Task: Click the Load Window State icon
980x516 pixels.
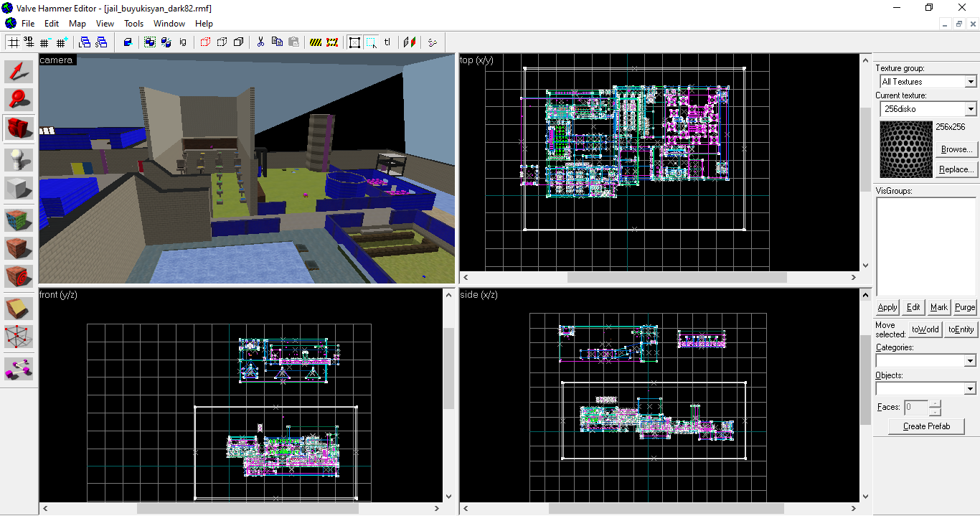Action: 85,42
